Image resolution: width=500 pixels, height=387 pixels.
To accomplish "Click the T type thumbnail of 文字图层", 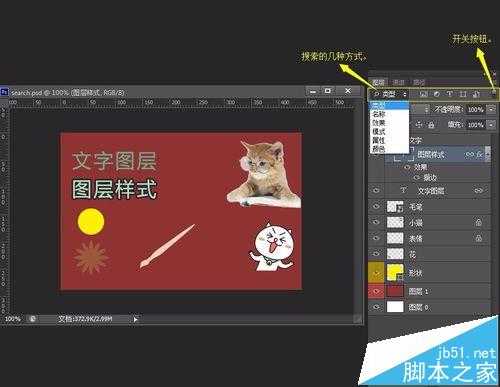I will (404, 190).
